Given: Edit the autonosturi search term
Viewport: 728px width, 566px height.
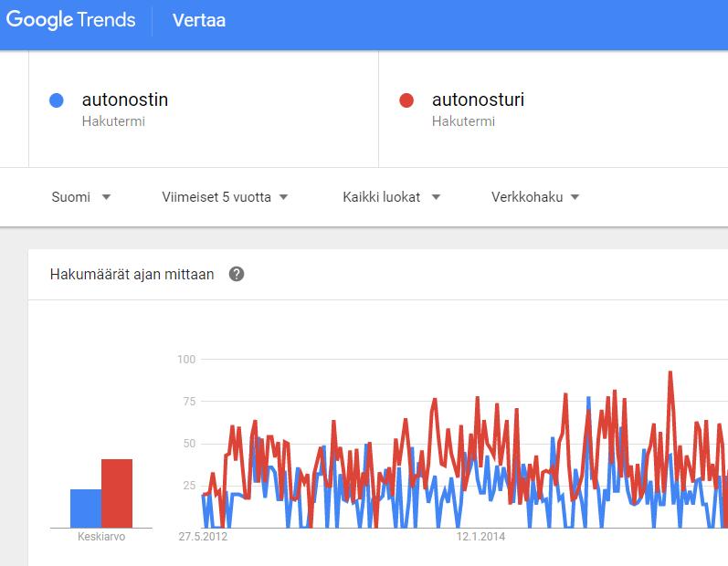Looking at the screenshot, I should [478, 100].
